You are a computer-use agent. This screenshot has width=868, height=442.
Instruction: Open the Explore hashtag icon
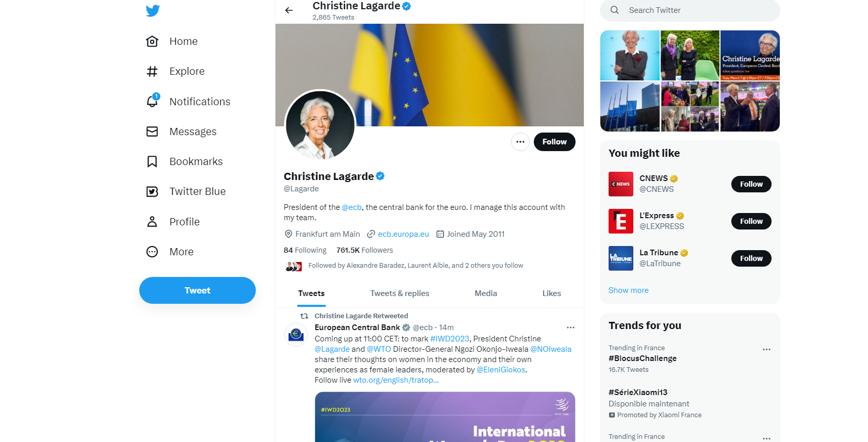152,71
